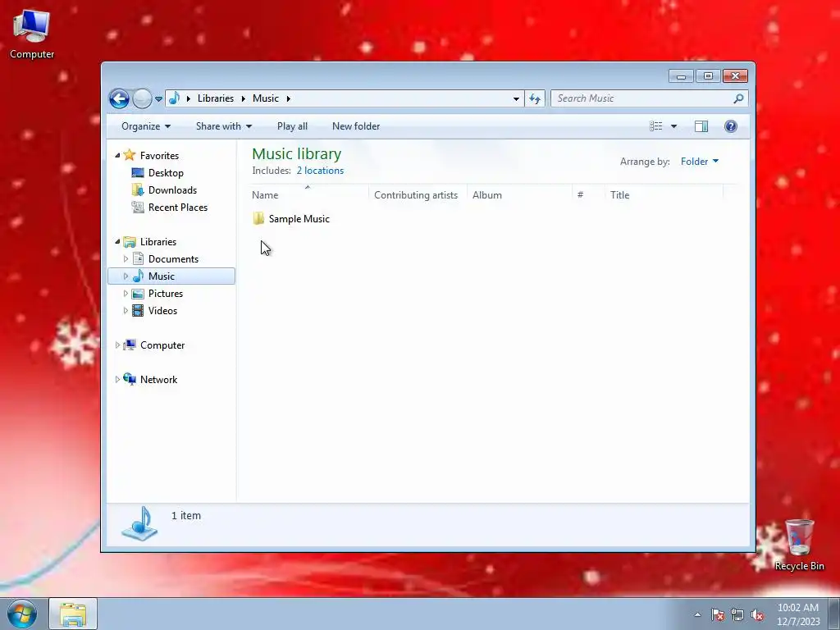The width and height of the screenshot is (840, 630).
Task: Collapse the Libraries section
Action: pyautogui.click(x=117, y=242)
